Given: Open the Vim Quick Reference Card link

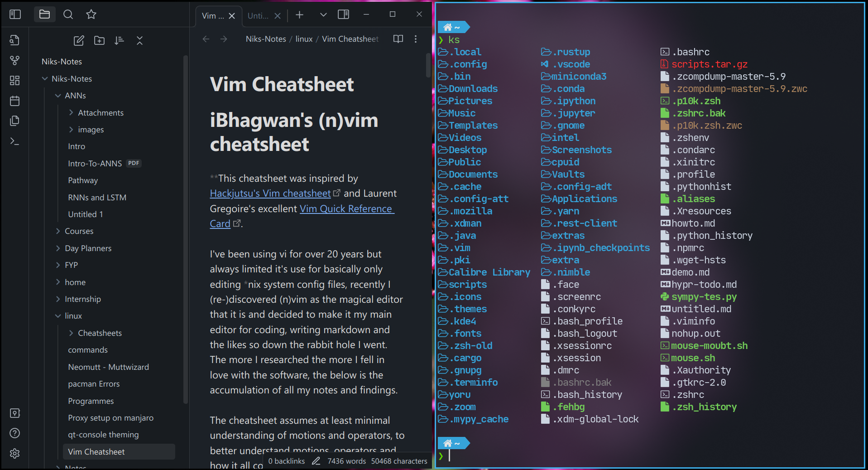Looking at the screenshot, I should [x=346, y=208].
